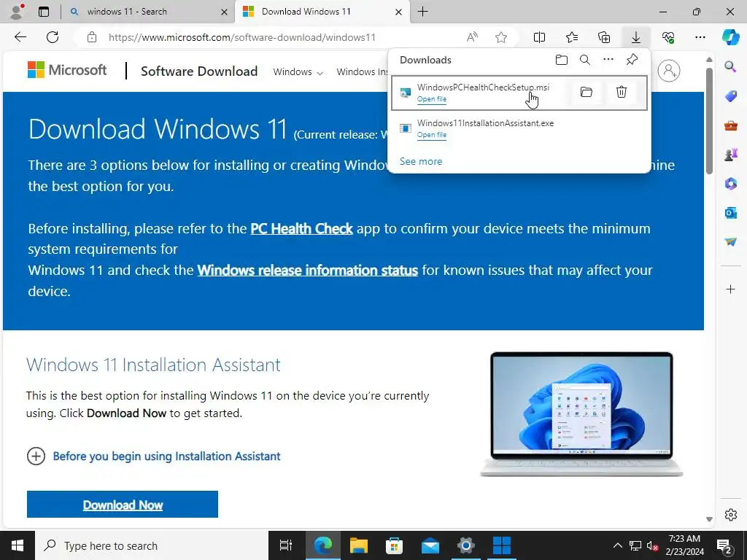Screen dimensions: 747x560
Task: Select the Download Windows 11 tab
Action: (x=322, y=12)
